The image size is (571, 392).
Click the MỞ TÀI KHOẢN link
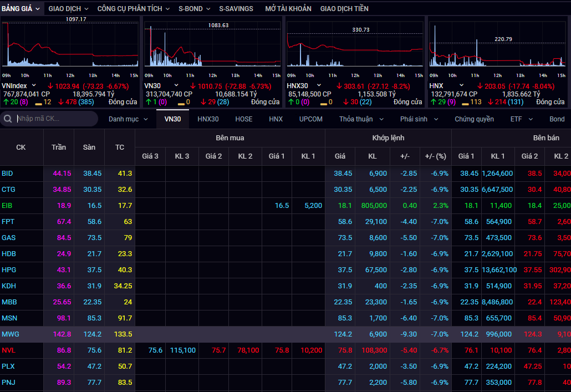[288, 9]
